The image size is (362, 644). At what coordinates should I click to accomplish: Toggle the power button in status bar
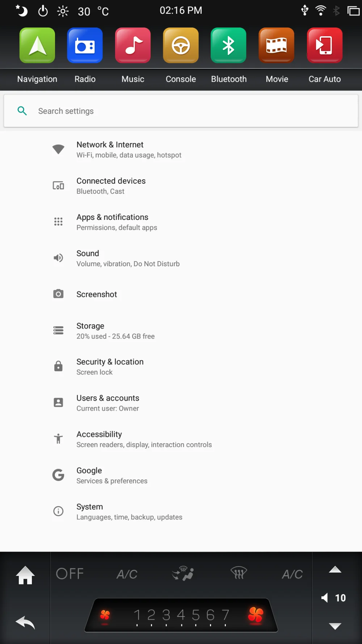point(43,11)
